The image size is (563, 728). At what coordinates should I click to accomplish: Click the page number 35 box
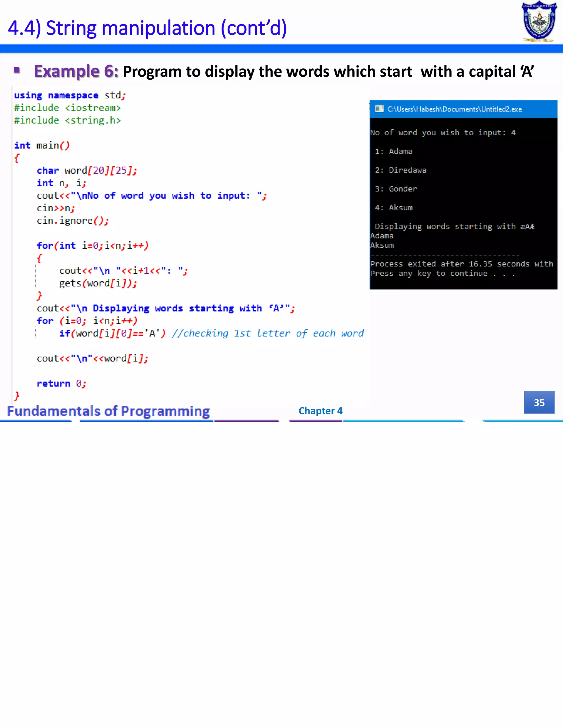[x=539, y=402]
